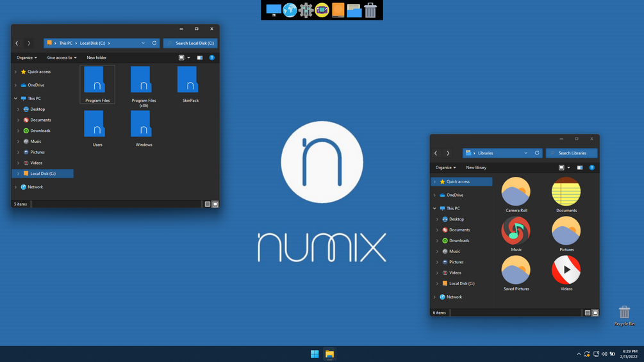Click the help icon in Local Disk window

(x=212, y=58)
